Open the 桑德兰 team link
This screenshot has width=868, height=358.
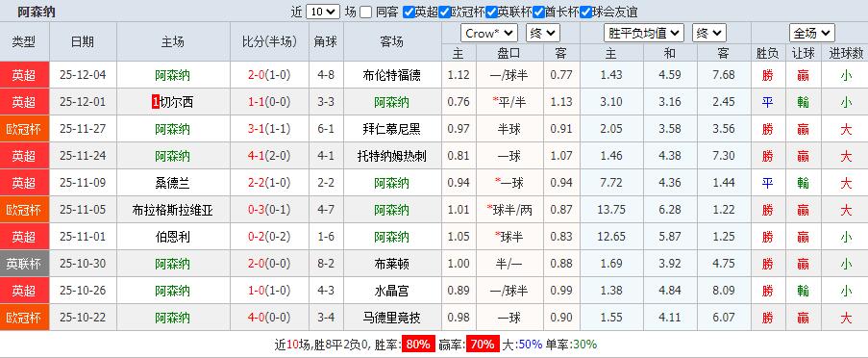click(x=173, y=183)
